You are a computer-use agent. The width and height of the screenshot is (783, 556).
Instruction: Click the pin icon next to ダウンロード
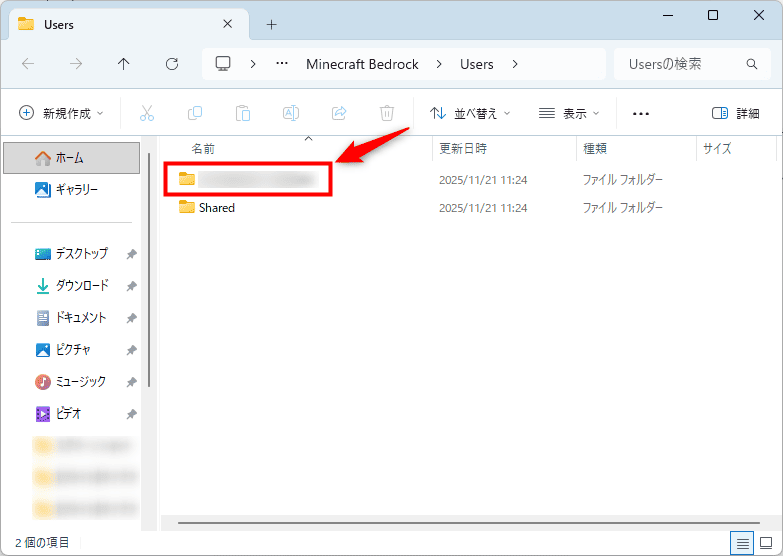[x=131, y=286]
